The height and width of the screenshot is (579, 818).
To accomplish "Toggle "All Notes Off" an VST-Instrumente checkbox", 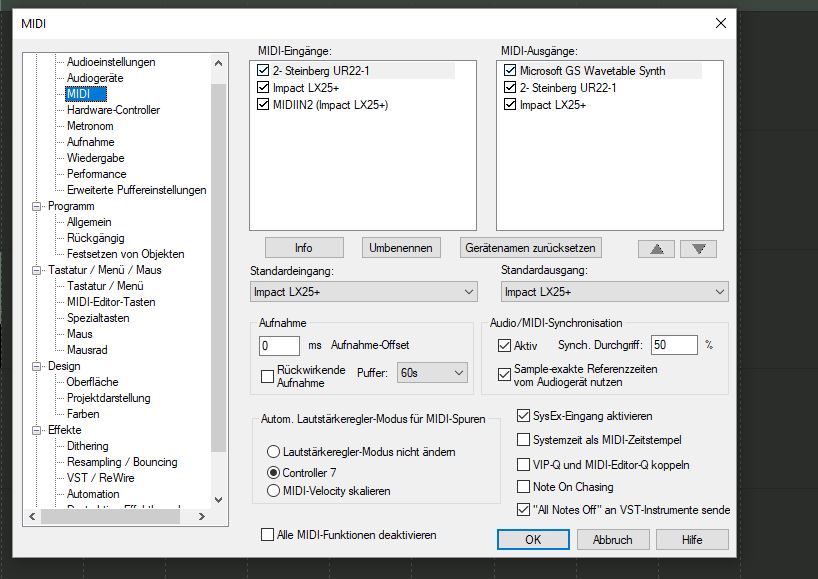I will coord(523,510).
